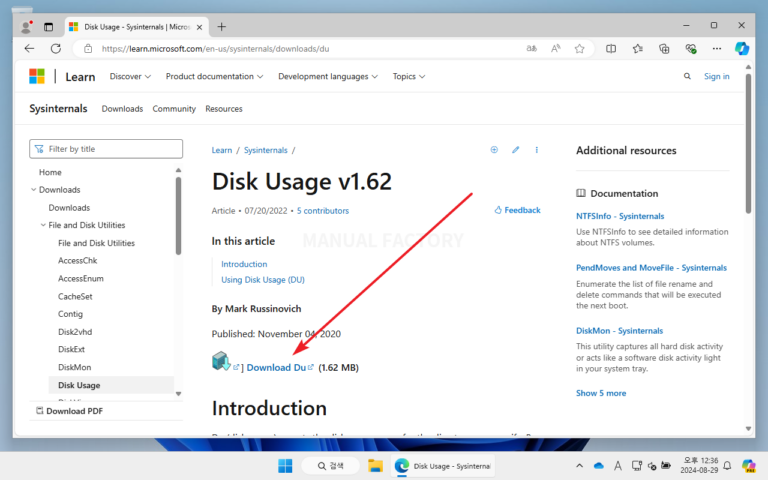Viewport: 768px width, 480px height.
Task: Open the article's more actions menu
Action: [x=537, y=150]
